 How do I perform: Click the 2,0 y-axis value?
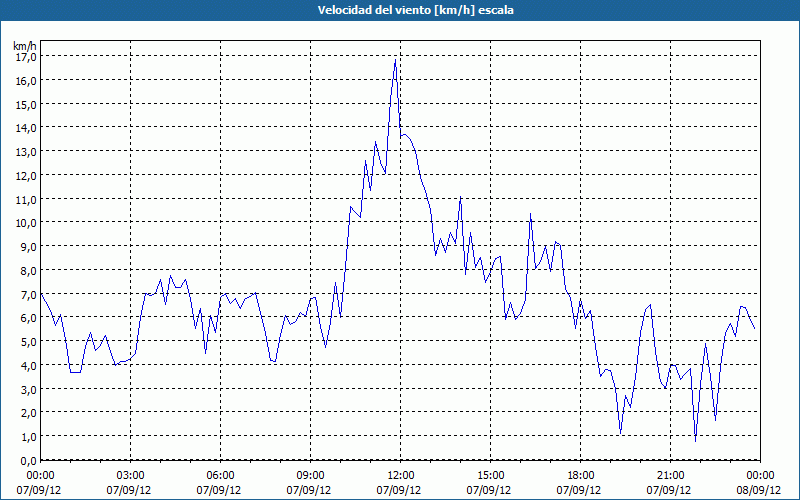[x=28, y=413]
